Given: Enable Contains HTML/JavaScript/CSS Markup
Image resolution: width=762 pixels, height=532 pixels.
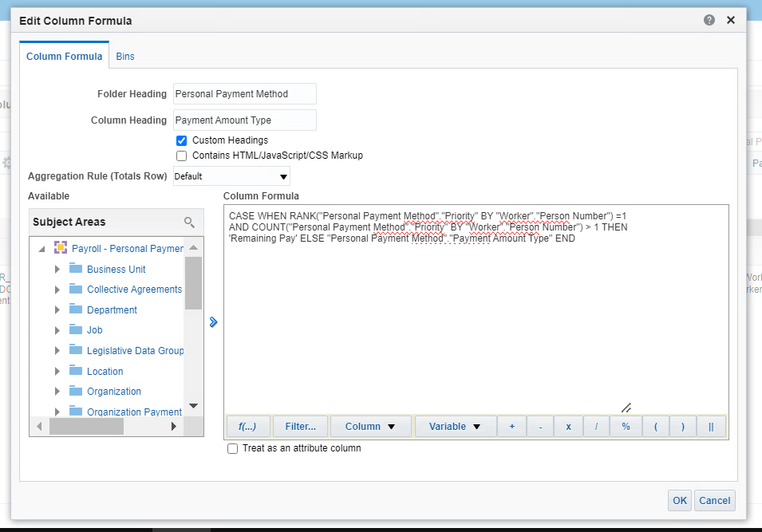Looking at the screenshot, I should pos(181,154).
